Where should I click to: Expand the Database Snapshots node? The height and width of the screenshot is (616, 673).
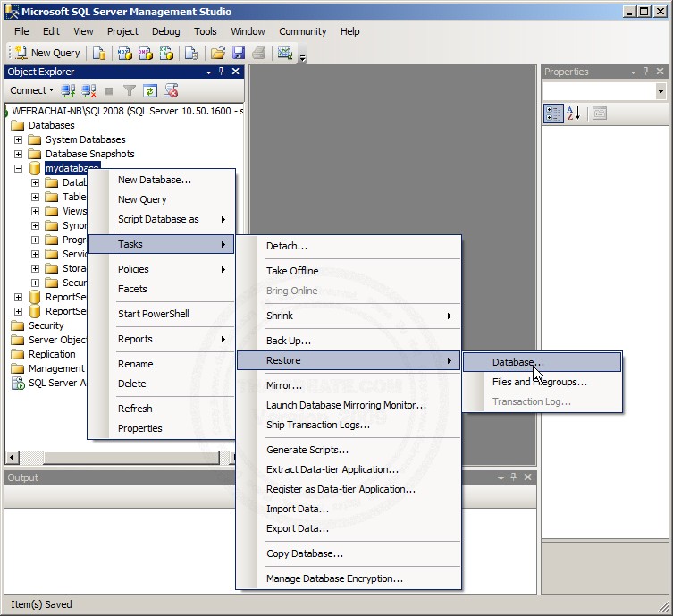point(18,154)
